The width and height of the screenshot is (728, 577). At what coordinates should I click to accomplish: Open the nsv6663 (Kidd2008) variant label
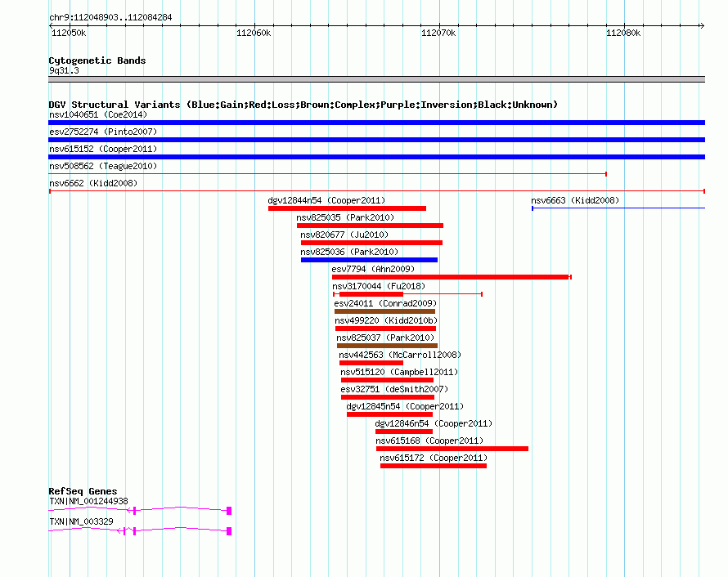click(x=575, y=200)
